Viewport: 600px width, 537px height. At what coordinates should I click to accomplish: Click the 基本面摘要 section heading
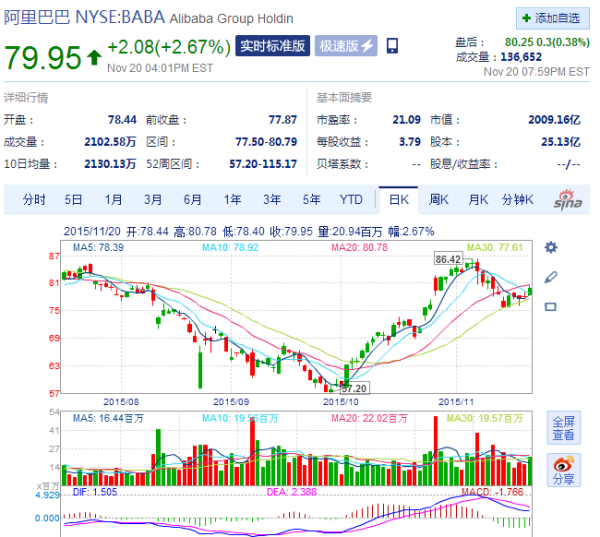point(344,98)
